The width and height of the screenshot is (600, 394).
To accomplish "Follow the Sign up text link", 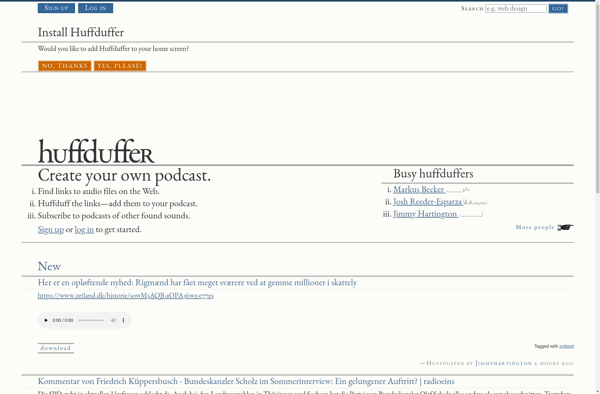I will [x=51, y=230].
